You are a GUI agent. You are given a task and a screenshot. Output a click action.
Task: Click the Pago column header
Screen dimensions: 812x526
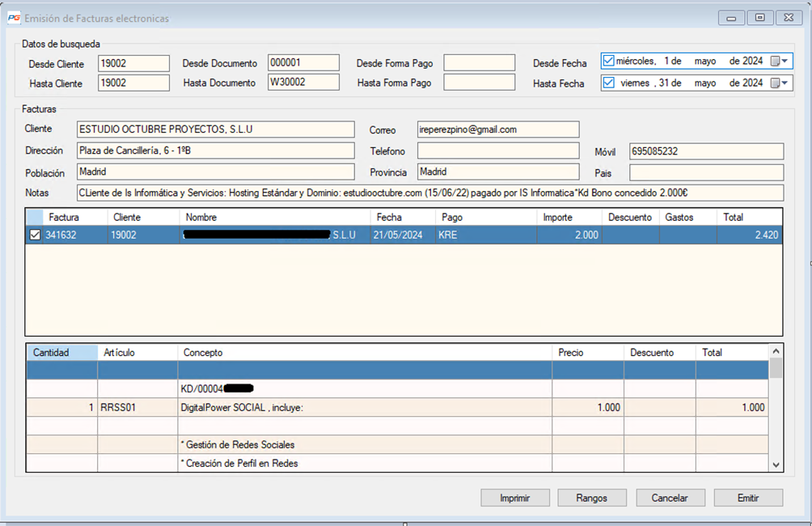(486, 217)
